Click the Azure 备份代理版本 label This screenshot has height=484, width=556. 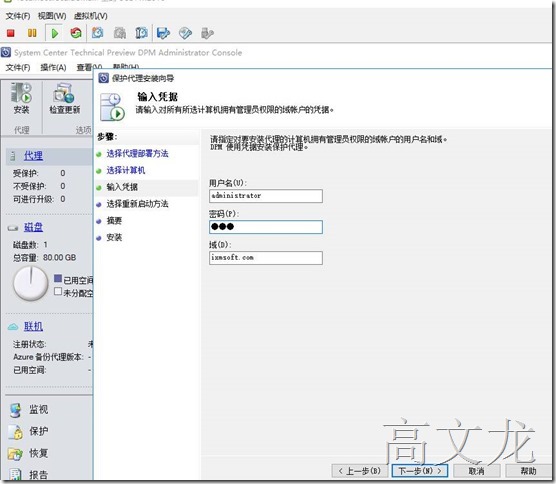pyautogui.click(x=48, y=357)
